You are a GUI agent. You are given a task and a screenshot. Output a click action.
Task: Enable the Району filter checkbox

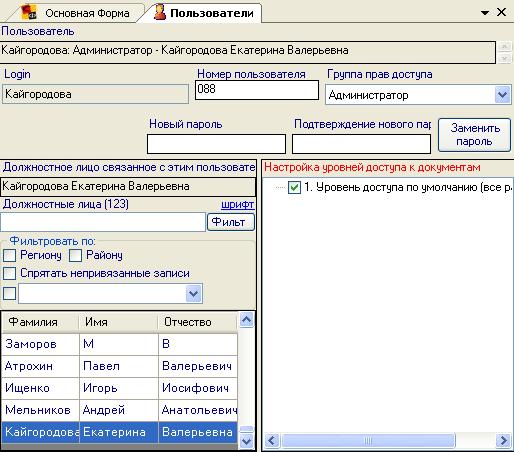(x=75, y=256)
